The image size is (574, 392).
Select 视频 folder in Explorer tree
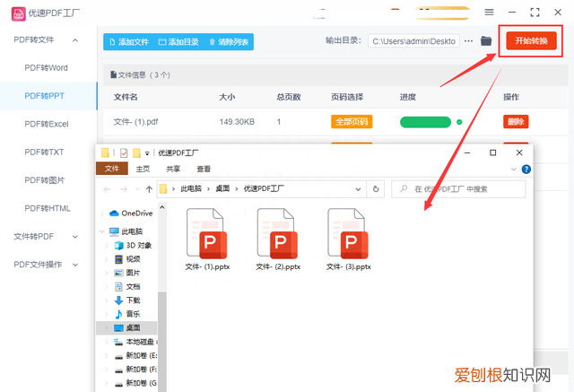127,259
